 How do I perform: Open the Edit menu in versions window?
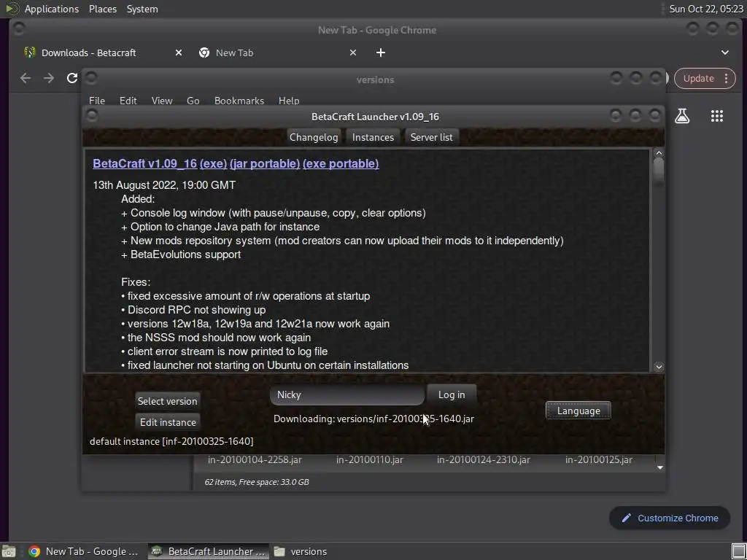(128, 101)
